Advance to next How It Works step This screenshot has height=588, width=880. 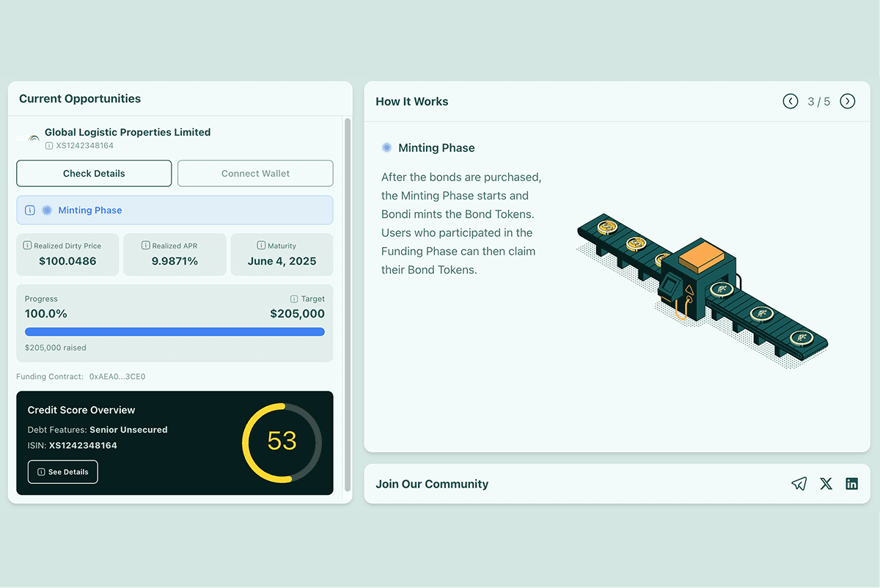[848, 101]
